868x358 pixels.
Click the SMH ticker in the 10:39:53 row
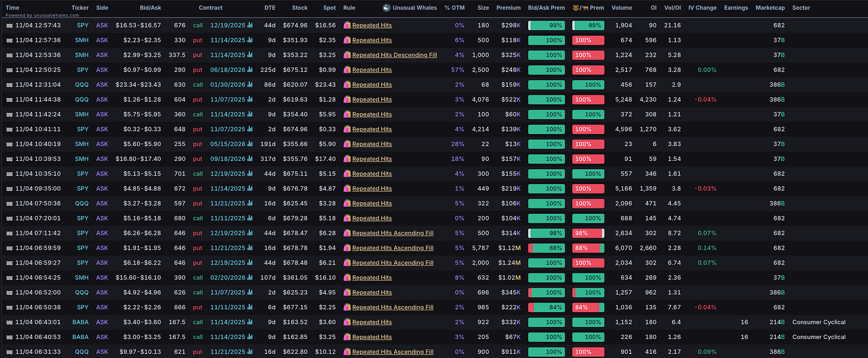pyautogui.click(x=82, y=159)
